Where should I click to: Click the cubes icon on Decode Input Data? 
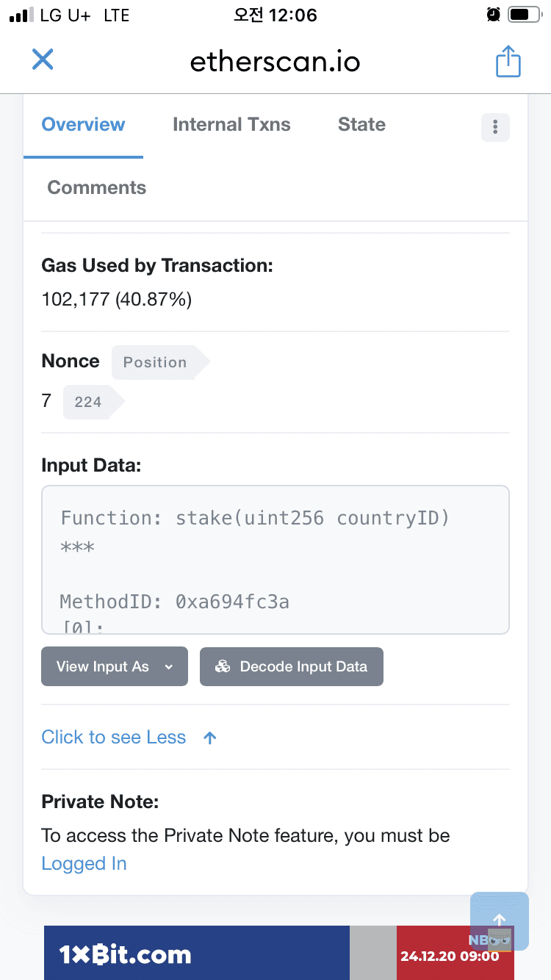(223, 666)
